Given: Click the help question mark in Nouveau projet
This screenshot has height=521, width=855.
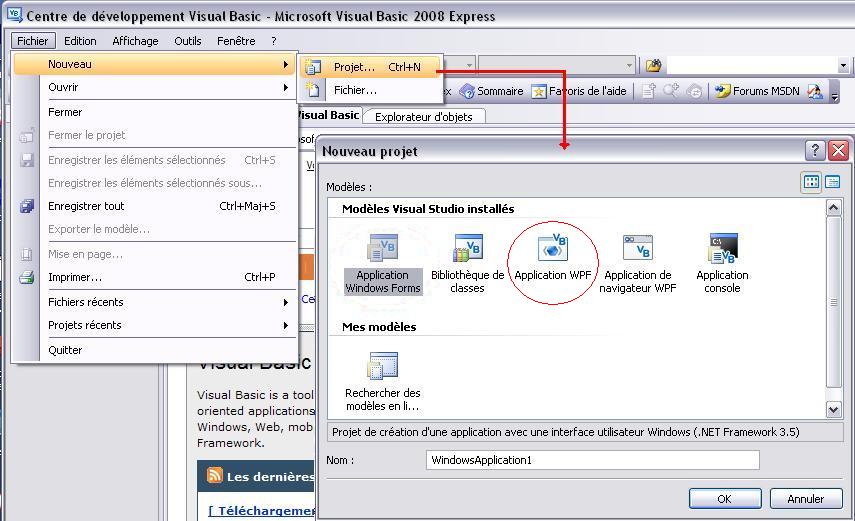Looking at the screenshot, I should coord(815,150).
